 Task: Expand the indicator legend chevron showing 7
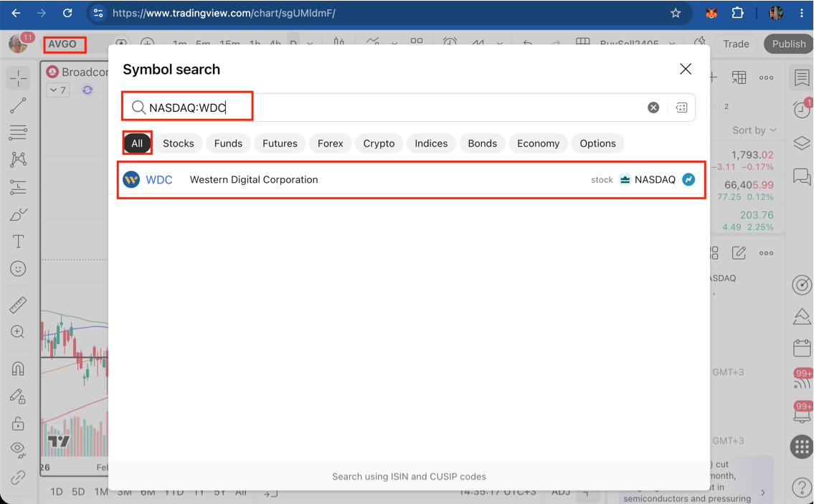click(58, 90)
